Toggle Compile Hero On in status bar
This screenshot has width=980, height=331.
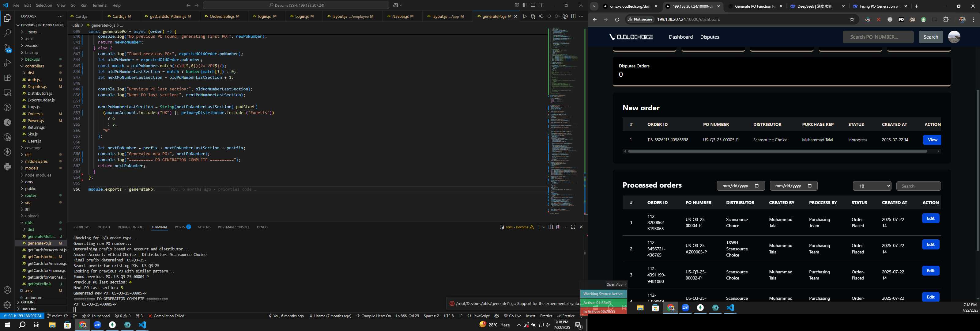tap(373, 316)
